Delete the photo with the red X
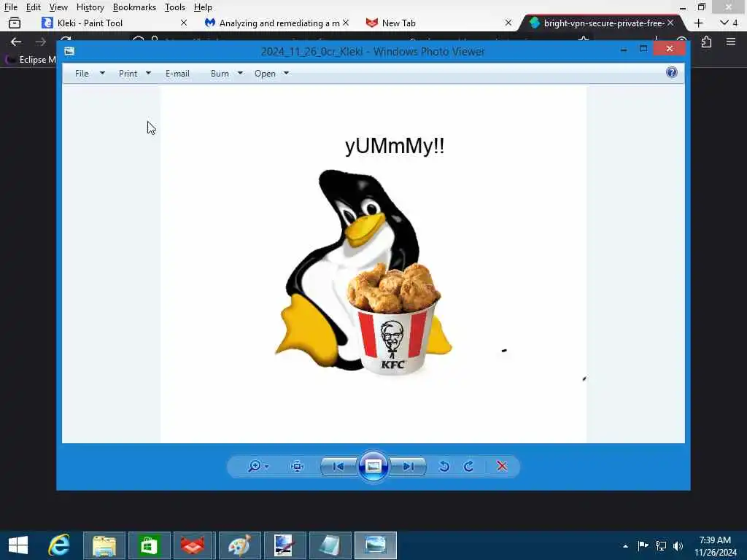This screenshot has height=560, width=747. [x=502, y=466]
